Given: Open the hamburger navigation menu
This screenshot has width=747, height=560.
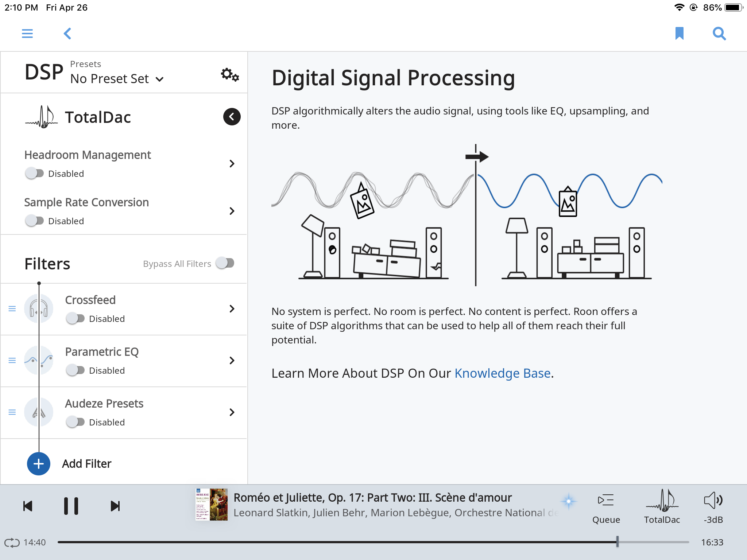Looking at the screenshot, I should [27, 34].
